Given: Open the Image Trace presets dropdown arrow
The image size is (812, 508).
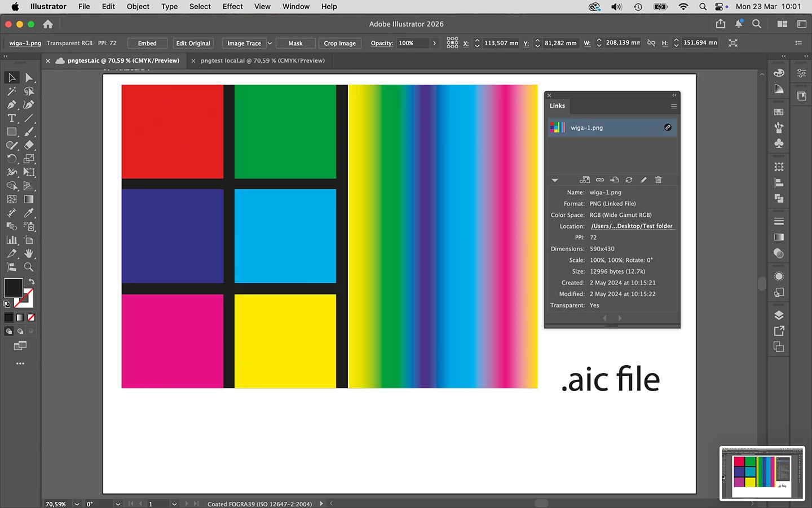Looking at the screenshot, I should 270,43.
